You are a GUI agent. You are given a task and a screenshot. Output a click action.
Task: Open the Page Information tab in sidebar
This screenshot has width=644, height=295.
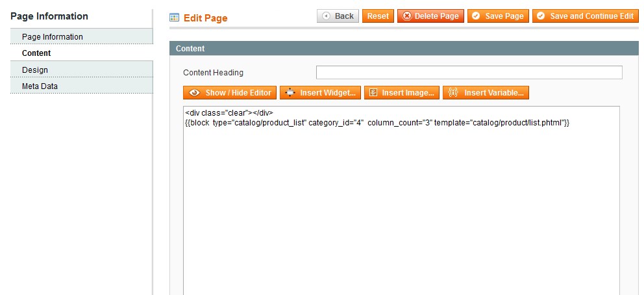(x=82, y=36)
